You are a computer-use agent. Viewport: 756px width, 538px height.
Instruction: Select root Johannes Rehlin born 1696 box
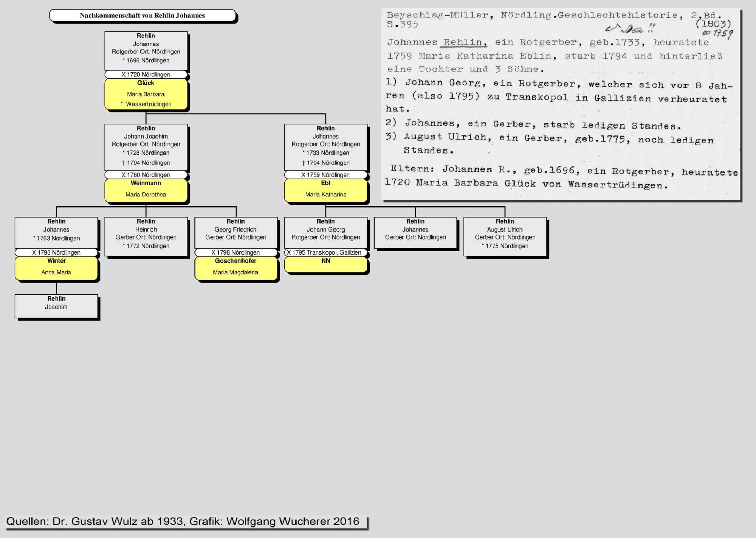tap(146, 50)
